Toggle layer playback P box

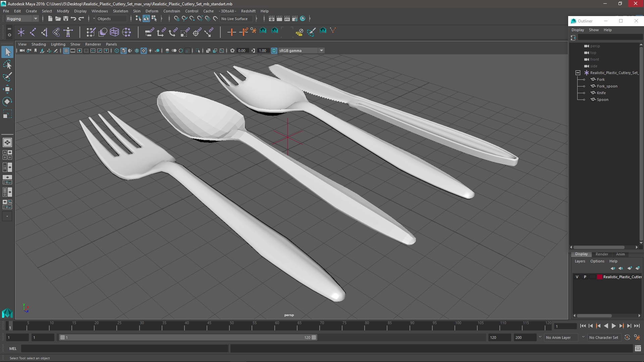pyautogui.click(x=585, y=277)
